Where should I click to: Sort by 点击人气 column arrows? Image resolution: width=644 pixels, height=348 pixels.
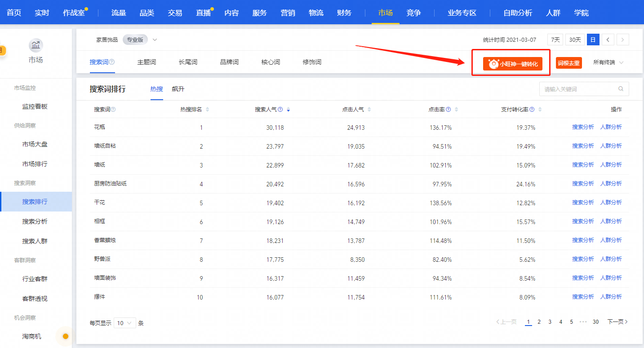pos(369,110)
